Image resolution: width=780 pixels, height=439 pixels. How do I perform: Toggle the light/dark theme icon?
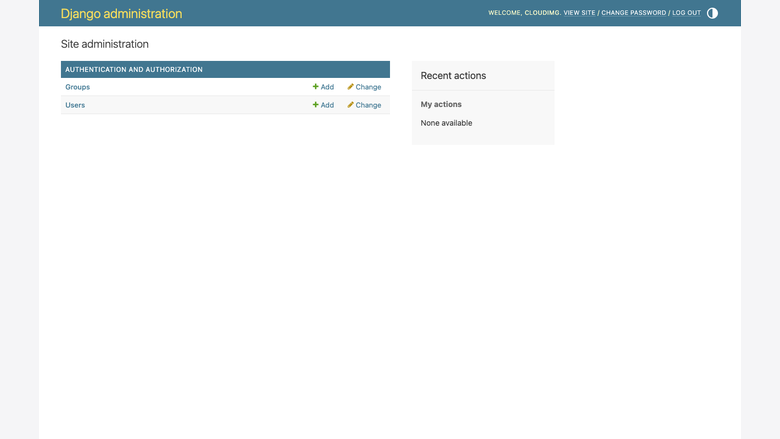(712, 13)
